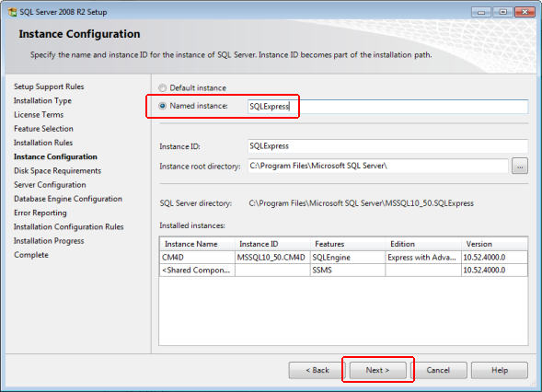
Task: Click the Version column header
Action: click(495, 244)
